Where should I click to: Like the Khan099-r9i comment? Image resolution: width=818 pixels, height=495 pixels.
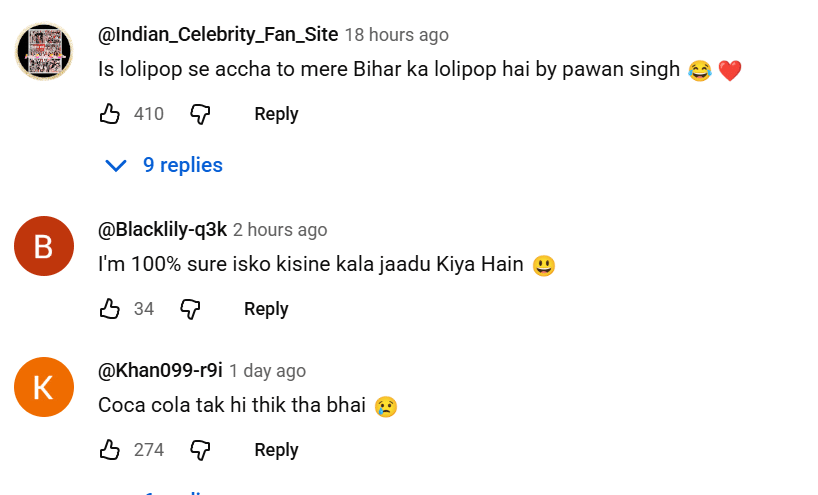[x=110, y=450]
